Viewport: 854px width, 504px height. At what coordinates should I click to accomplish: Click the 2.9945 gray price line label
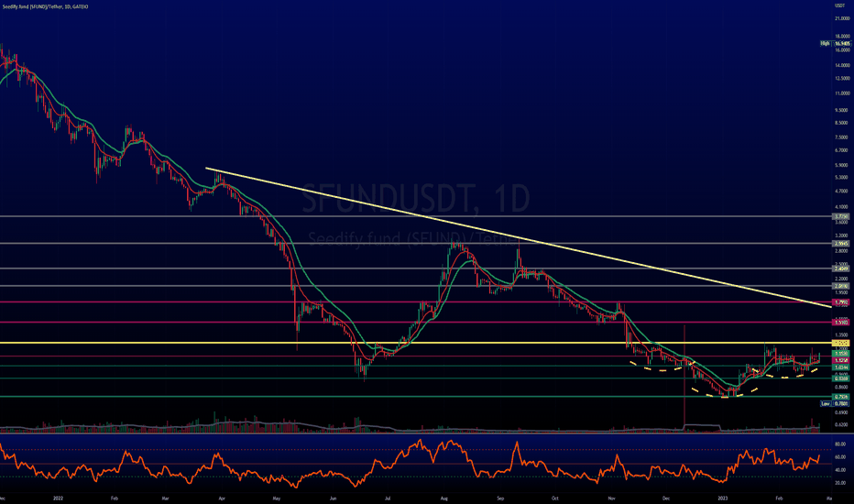(841, 244)
